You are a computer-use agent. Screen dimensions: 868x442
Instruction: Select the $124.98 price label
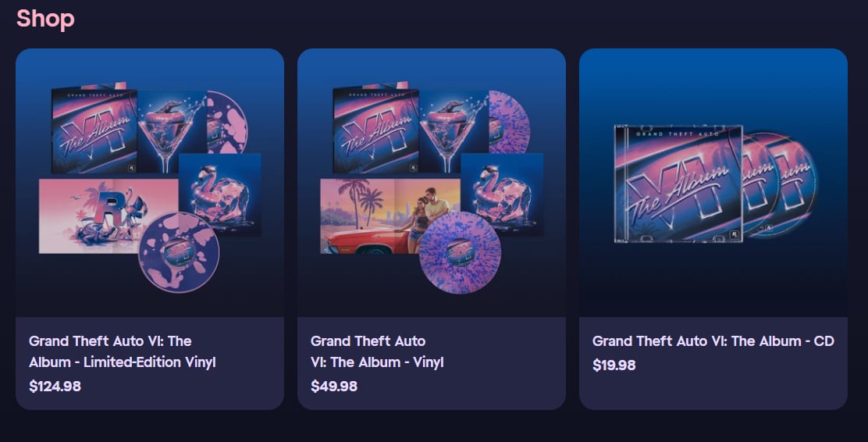coord(55,386)
